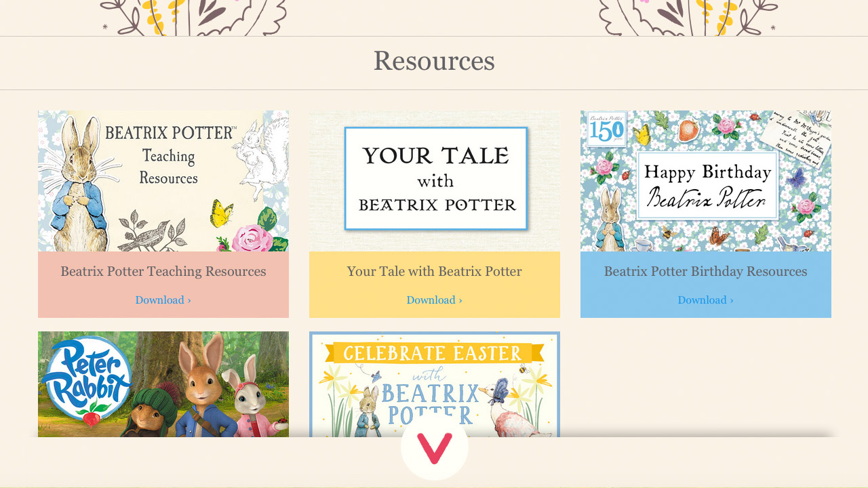Download the Beatrix Potter Teaching Resources
Screen dimensions: 868x488
pos(163,300)
